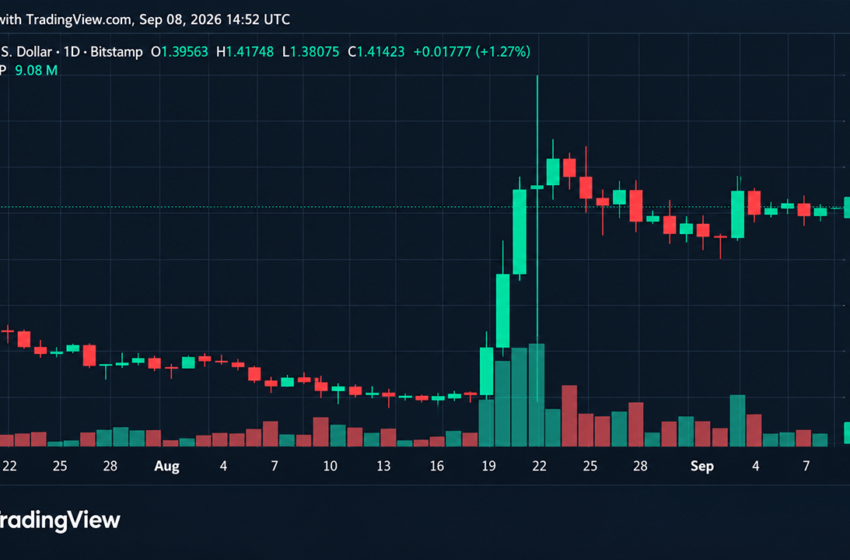Click the 19 date label on the time axis

[489, 466]
